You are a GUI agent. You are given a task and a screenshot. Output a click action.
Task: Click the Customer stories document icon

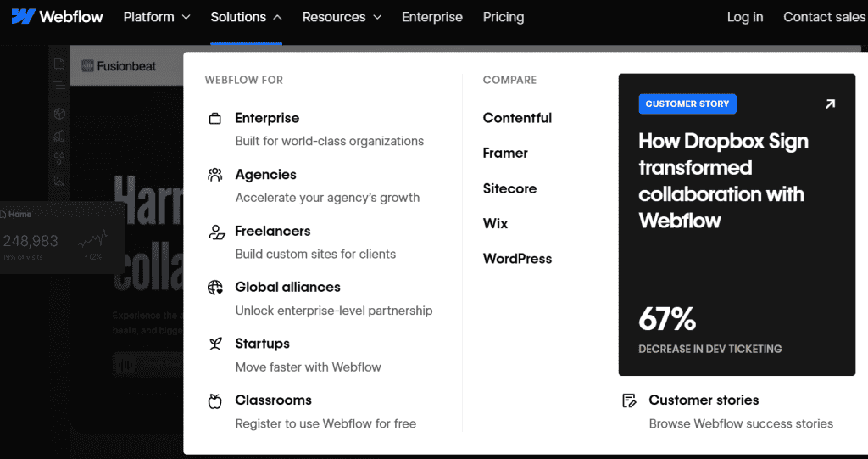[629, 400]
